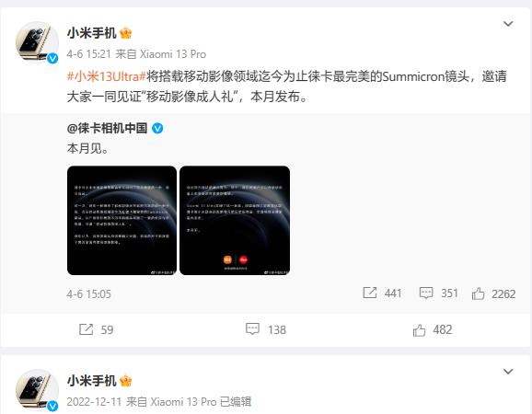Open quoted post's comment icon showing 351
The height and width of the screenshot is (414, 532).
pyautogui.click(x=426, y=293)
